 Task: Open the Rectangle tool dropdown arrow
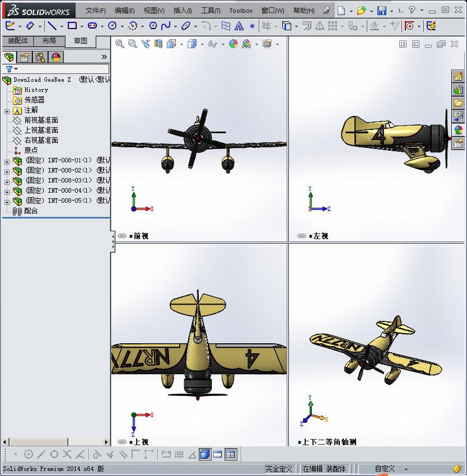(x=82, y=27)
